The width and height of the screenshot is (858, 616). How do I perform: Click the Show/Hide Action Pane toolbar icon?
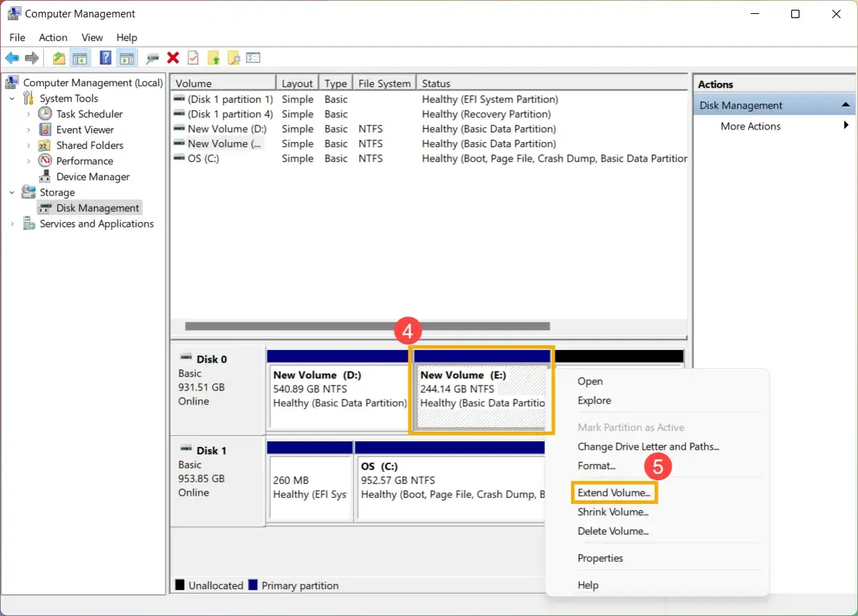point(126,58)
